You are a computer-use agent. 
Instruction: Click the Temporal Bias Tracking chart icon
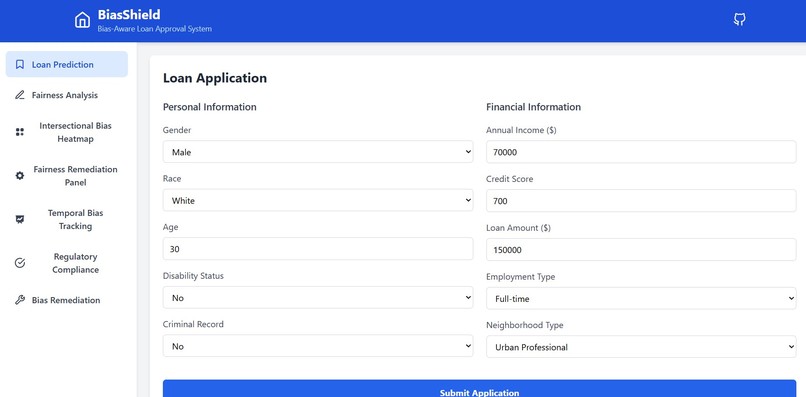click(x=20, y=220)
